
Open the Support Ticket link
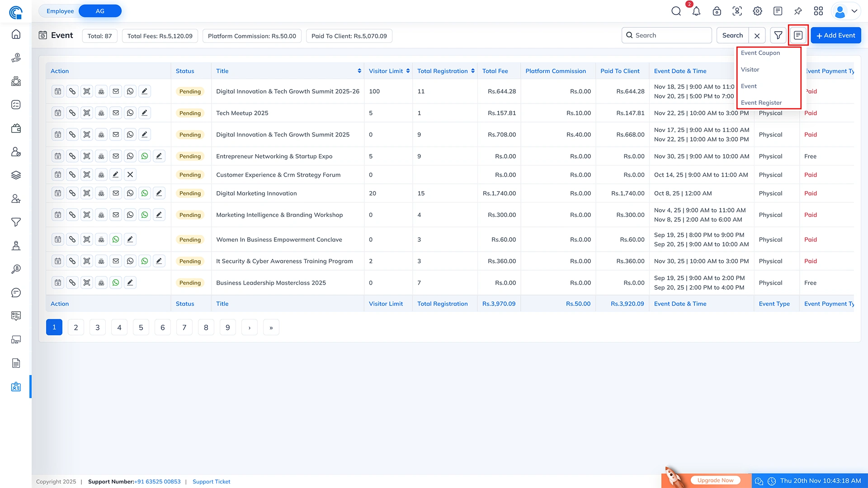point(211,482)
